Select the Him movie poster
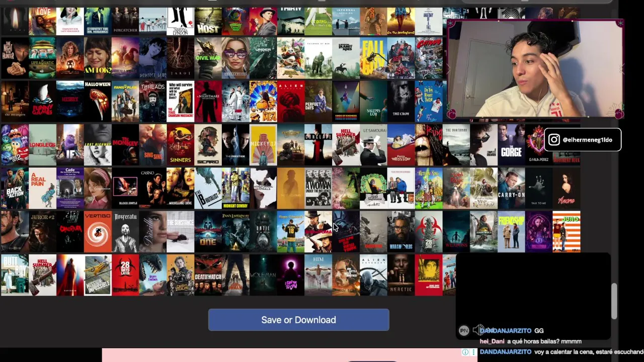The width and height of the screenshot is (644, 362). 318,275
